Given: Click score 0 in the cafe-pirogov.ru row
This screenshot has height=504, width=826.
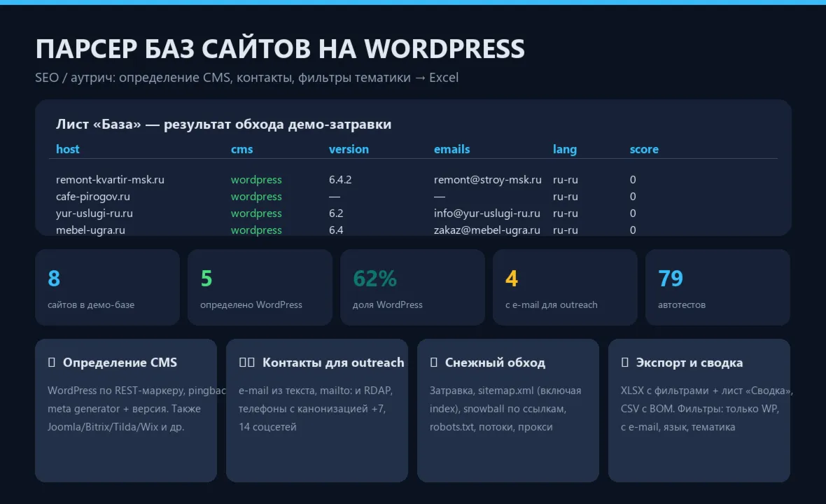Looking at the screenshot, I should pos(633,197).
